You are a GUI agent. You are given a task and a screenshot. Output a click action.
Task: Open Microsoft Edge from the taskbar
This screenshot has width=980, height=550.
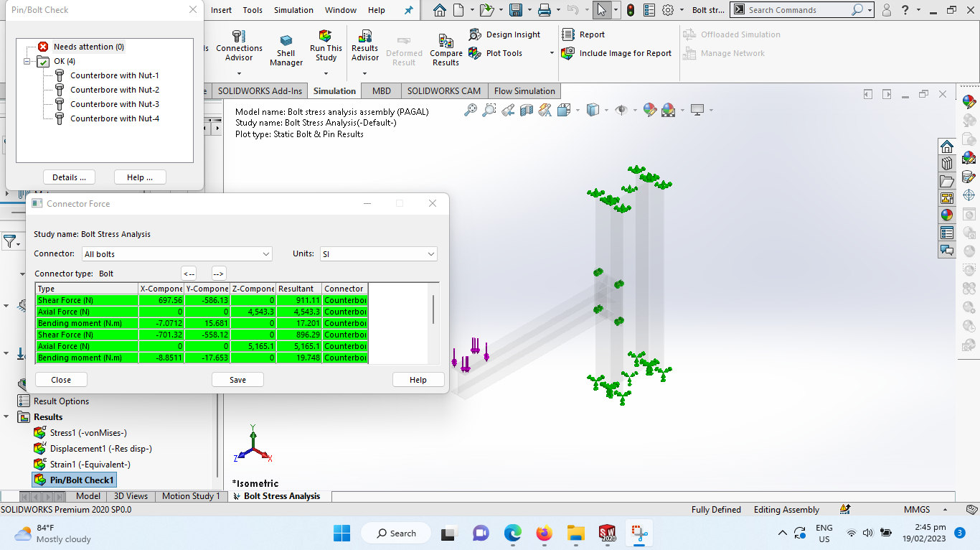pos(512,533)
